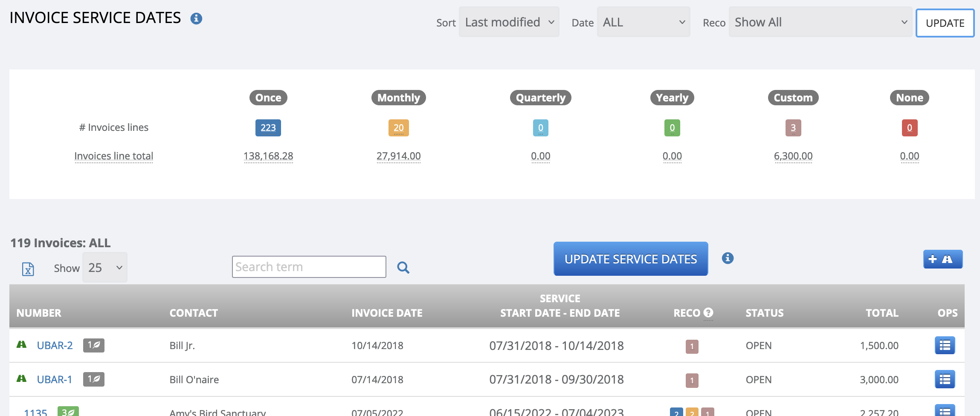Image resolution: width=980 pixels, height=416 pixels.
Task: Click the Bill Jr. contact cell
Action: (x=182, y=345)
